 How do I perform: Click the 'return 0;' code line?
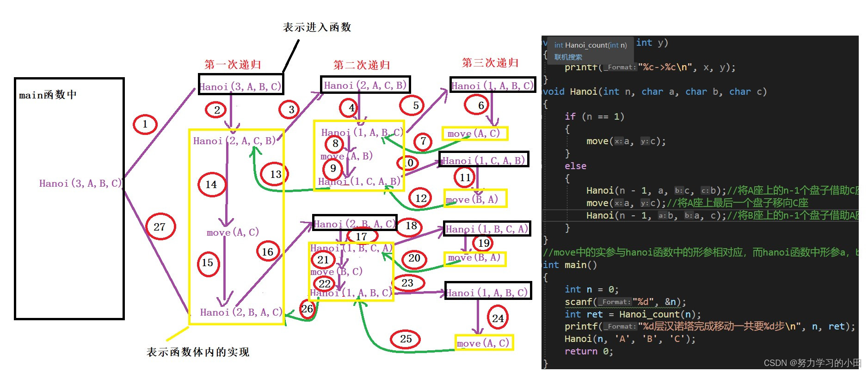(589, 351)
